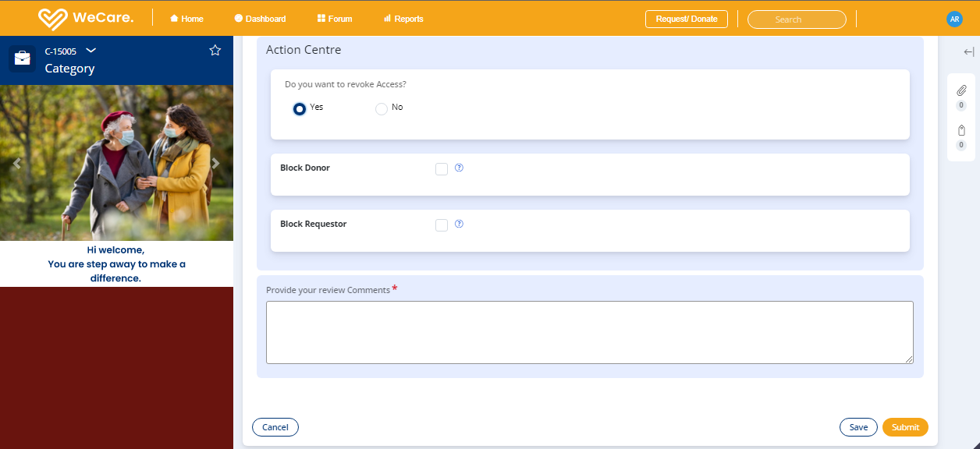Click the WeCare heart logo
The width and height of the screenshot is (980, 449).
pos(53,19)
